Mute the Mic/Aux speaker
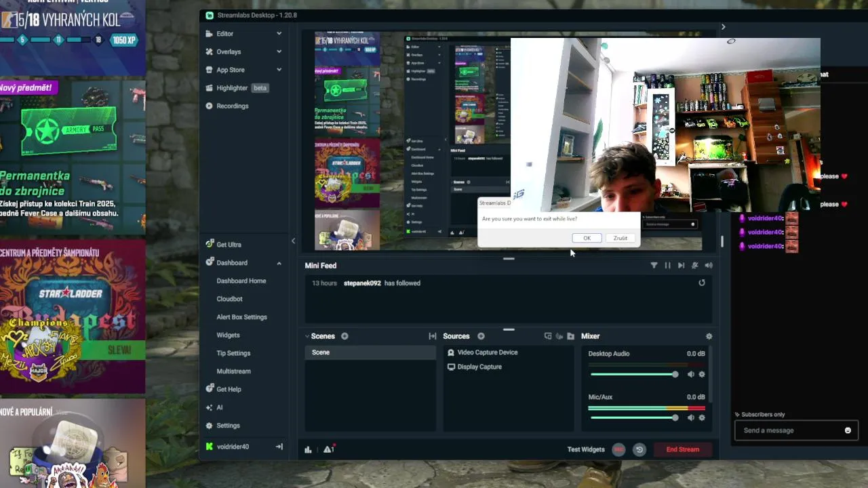Image resolution: width=868 pixels, height=488 pixels. click(x=691, y=418)
